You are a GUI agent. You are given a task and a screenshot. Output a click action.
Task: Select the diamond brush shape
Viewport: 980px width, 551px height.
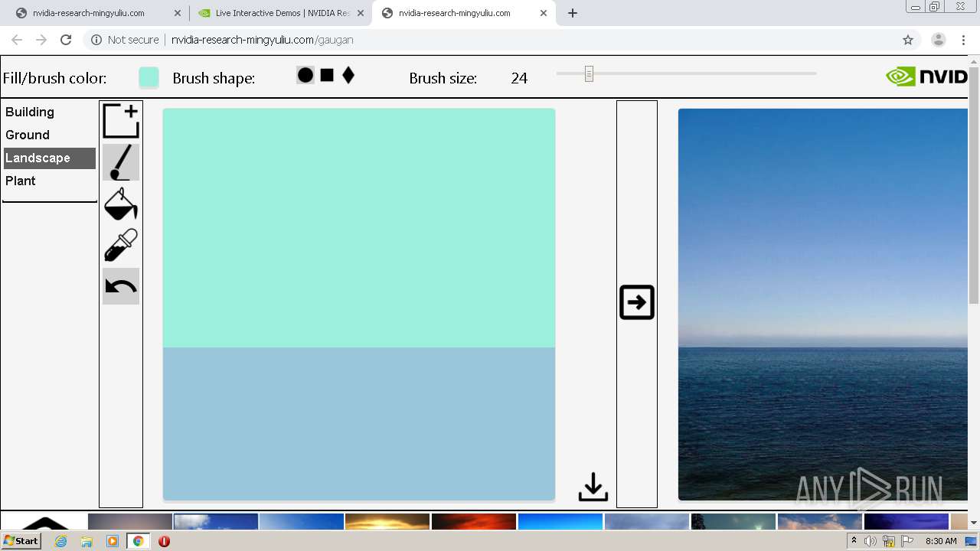tap(348, 75)
